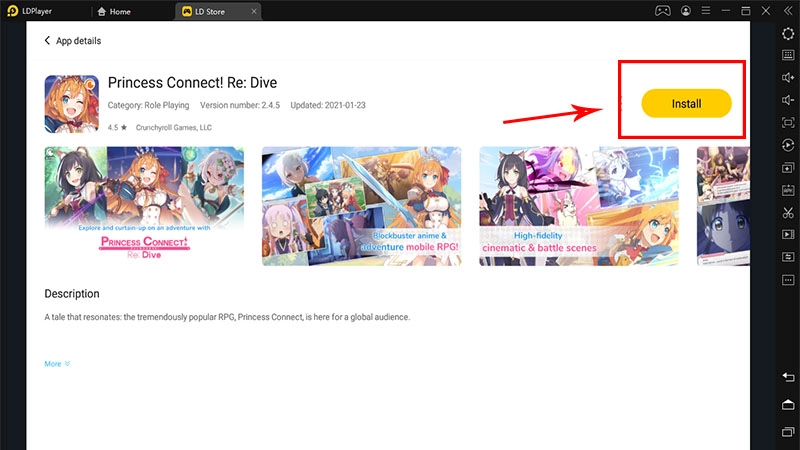Screen dimensions: 800x450
Task: Open hamburger menu in title bar
Action: click(x=706, y=11)
